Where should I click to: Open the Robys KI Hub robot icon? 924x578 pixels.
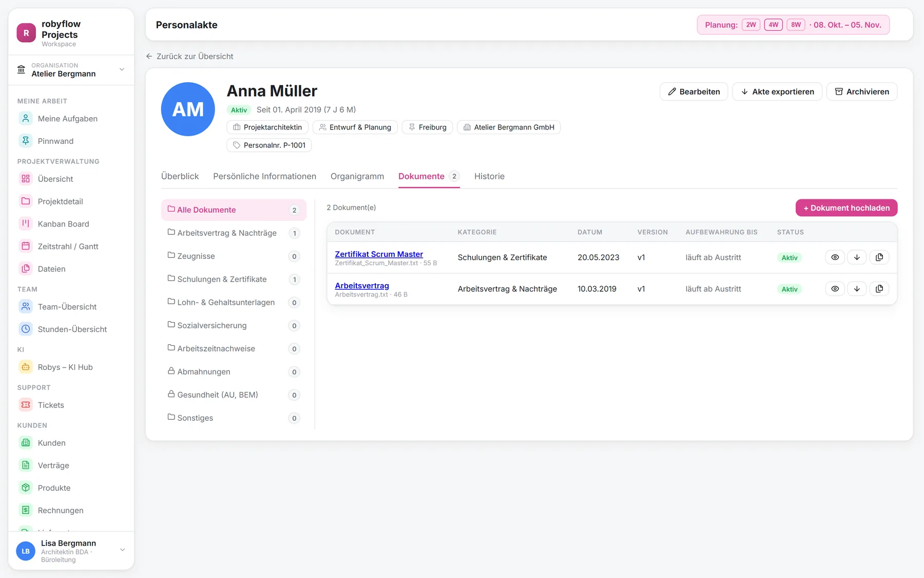pyautogui.click(x=26, y=367)
